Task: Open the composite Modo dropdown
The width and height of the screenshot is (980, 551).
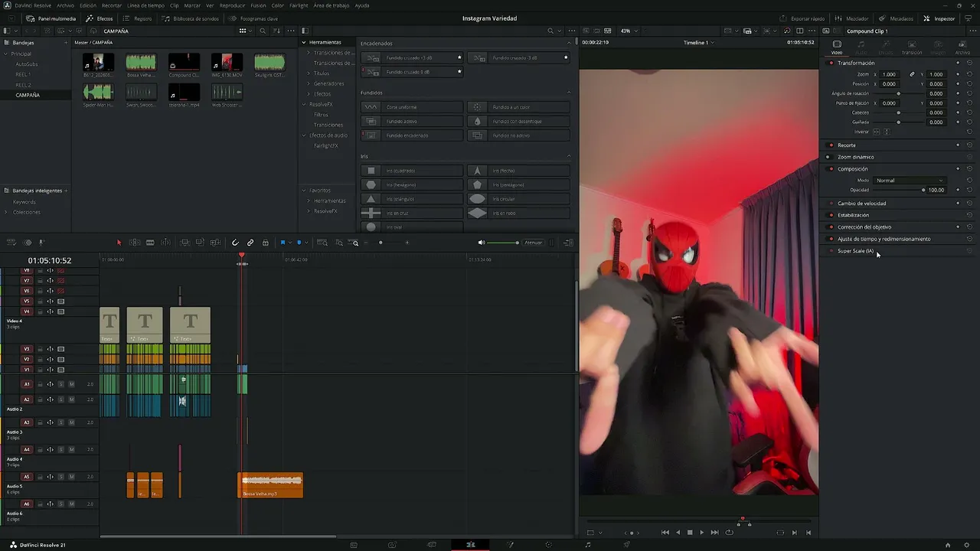Action: 910,181
